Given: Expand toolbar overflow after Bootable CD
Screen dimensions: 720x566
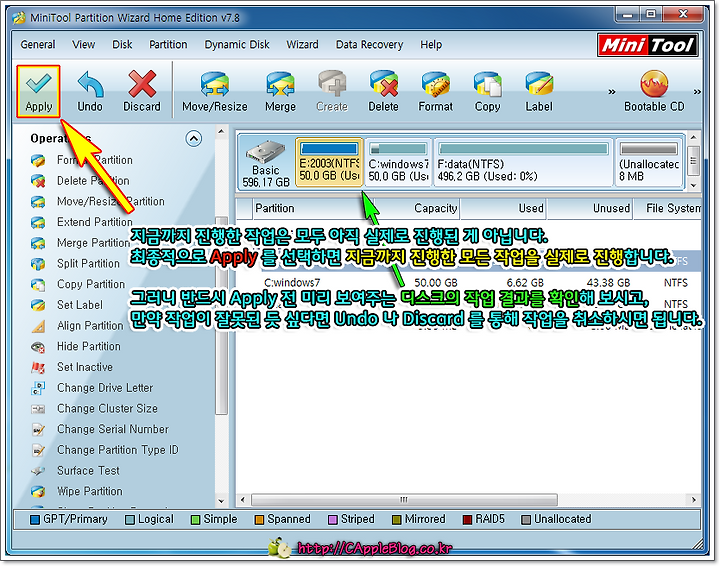Looking at the screenshot, I should pyautogui.click(x=697, y=92).
